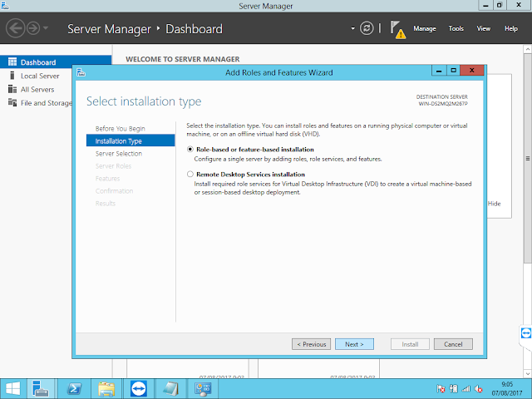The width and height of the screenshot is (532, 399).
Task: Open the Windows Start button
Action: point(13,389)
